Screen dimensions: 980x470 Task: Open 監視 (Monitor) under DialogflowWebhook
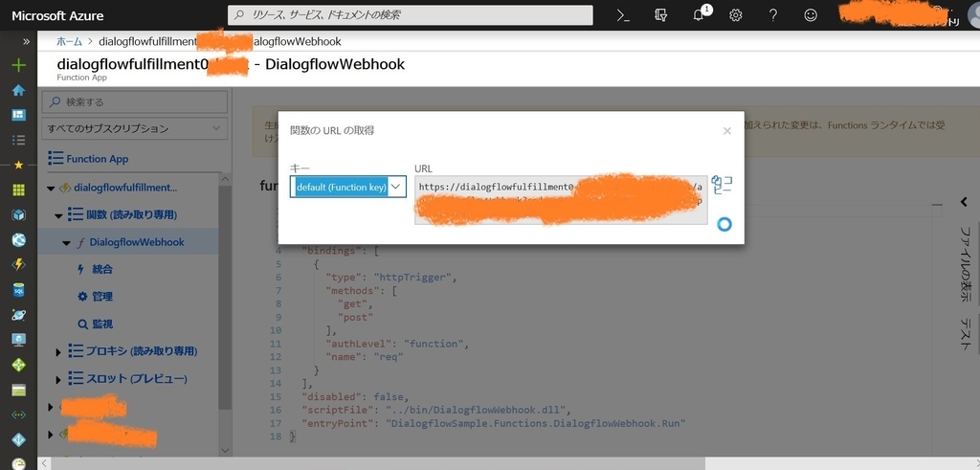coord(102,325)
